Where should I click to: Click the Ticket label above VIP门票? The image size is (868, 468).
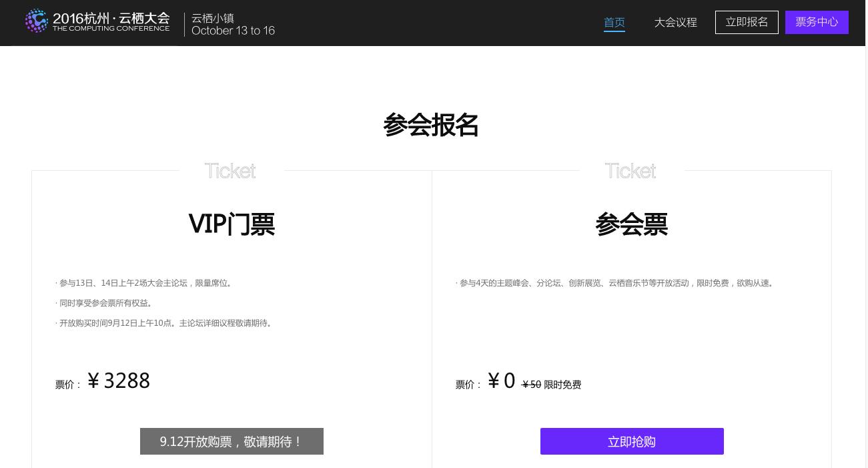coord(230,171)
